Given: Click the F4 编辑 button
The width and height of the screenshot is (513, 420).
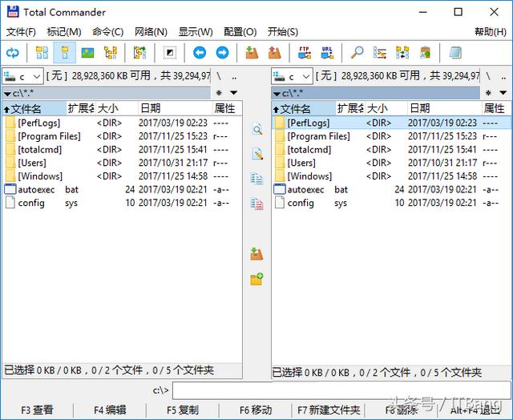Looking at the screenshot, I should pyautogui.click(x=110, y=410).
